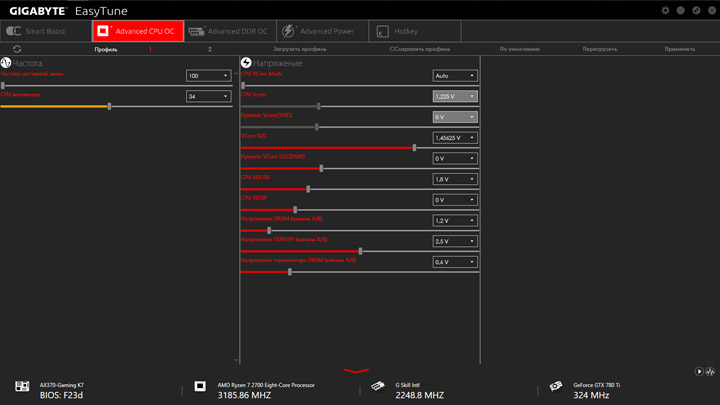Click the 3185.86 MHZ CPU clock readout

pyautogui.click(x=244, y=395)
